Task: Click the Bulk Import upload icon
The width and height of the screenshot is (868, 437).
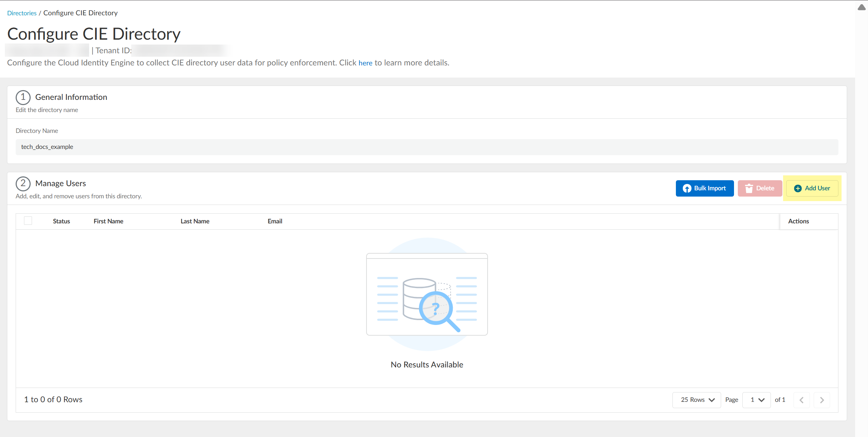Action: 687,188
